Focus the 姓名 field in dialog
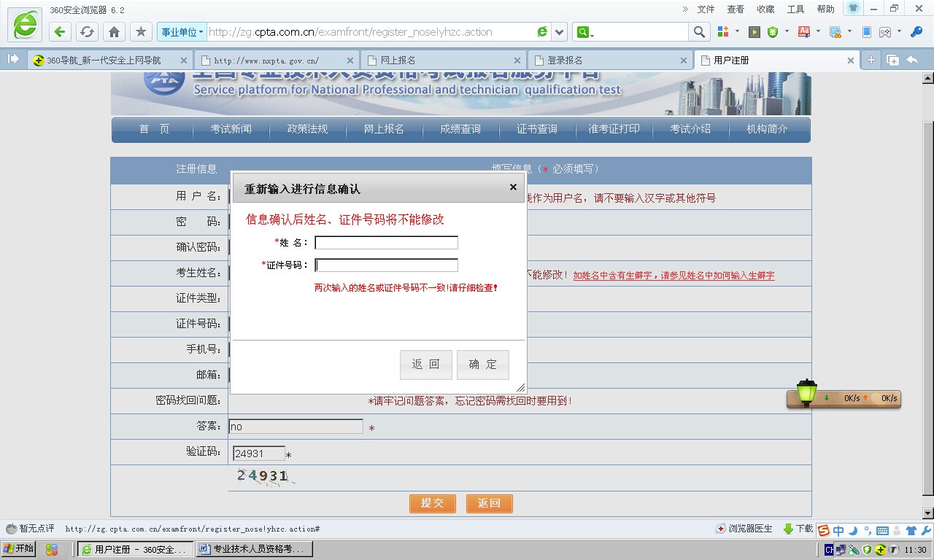The image size is (934, 560). 387,243
